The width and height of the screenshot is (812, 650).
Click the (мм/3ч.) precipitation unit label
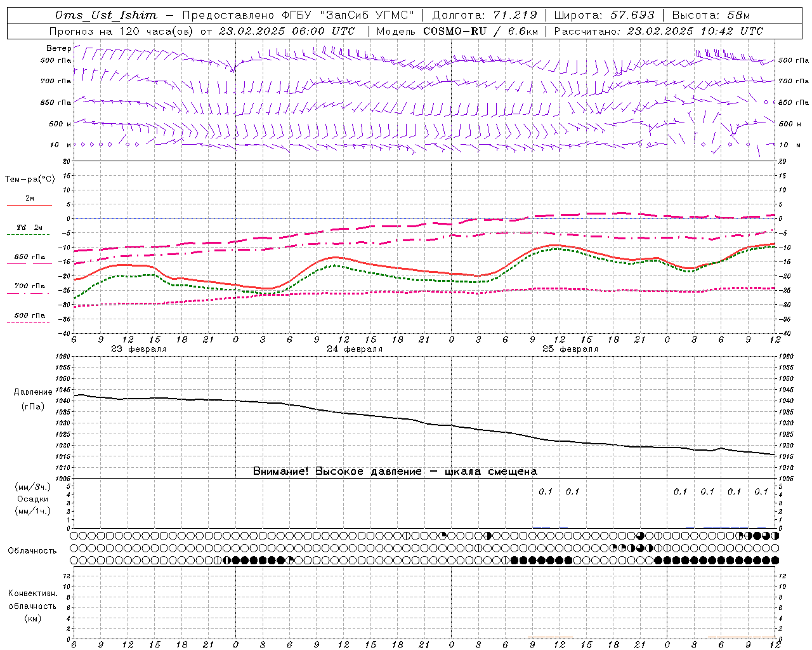[33, 487]
